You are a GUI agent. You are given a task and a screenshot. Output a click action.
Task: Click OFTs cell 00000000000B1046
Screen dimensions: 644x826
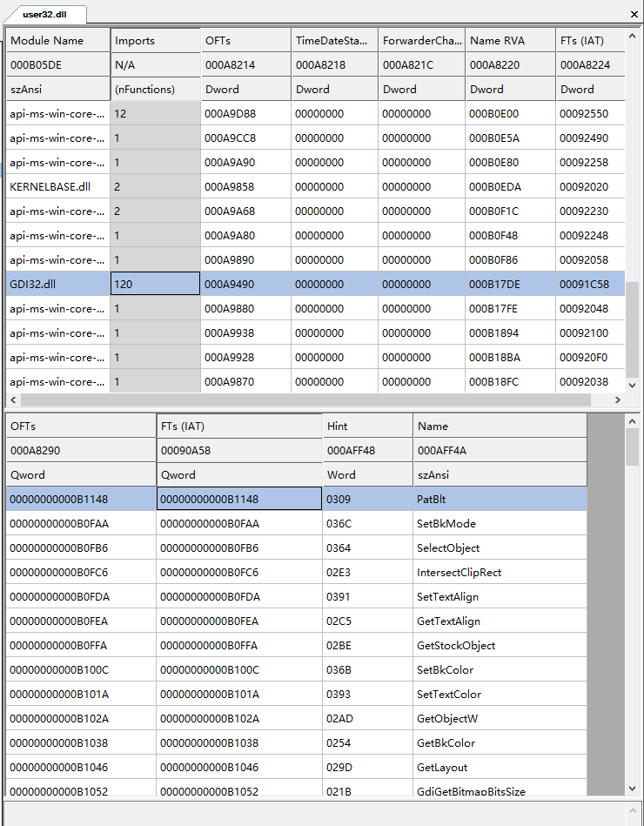pyautogui.click(x=81, y=767)
